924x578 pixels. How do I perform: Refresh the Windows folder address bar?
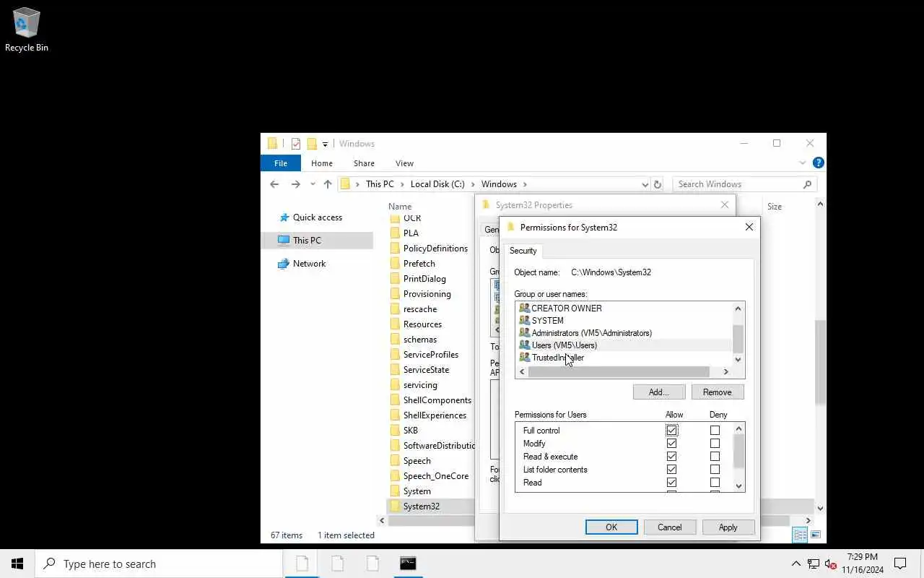pyautogui.click(x=657, y=184)
